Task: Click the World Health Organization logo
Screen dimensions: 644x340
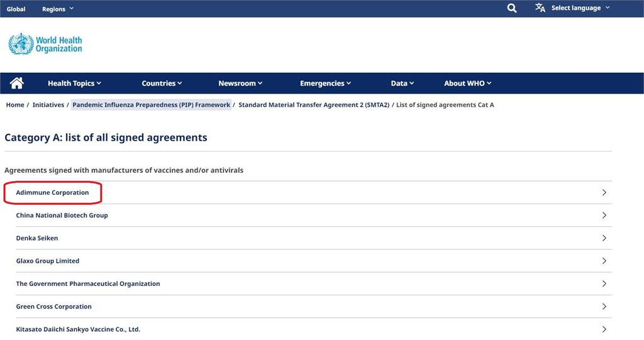Action: click(x=45, y=44)
